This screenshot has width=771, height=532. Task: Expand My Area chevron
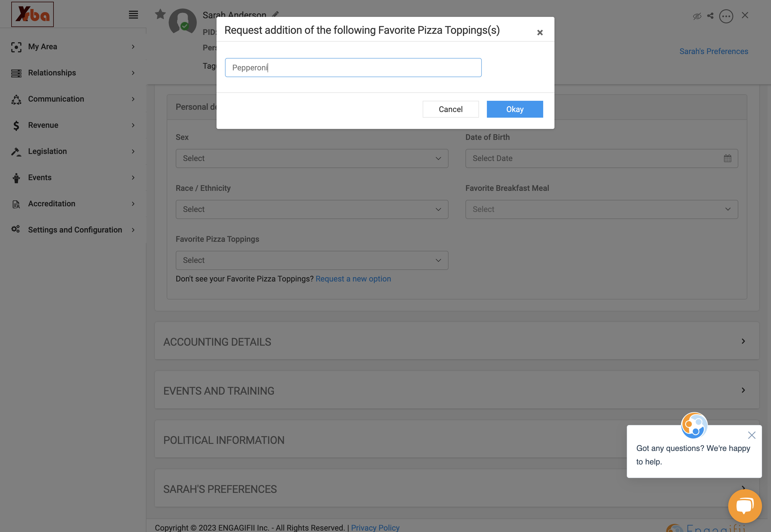pos(133,47)
